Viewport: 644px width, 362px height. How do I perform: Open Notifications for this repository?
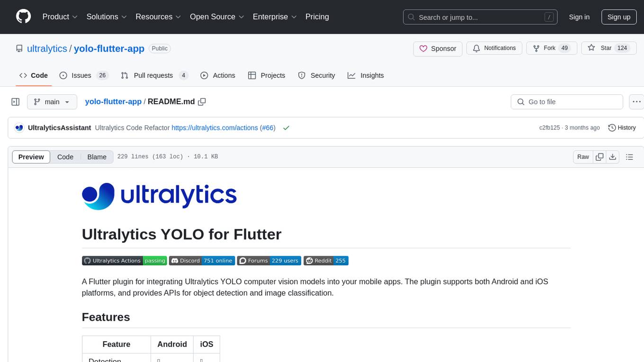coord(494,48)
